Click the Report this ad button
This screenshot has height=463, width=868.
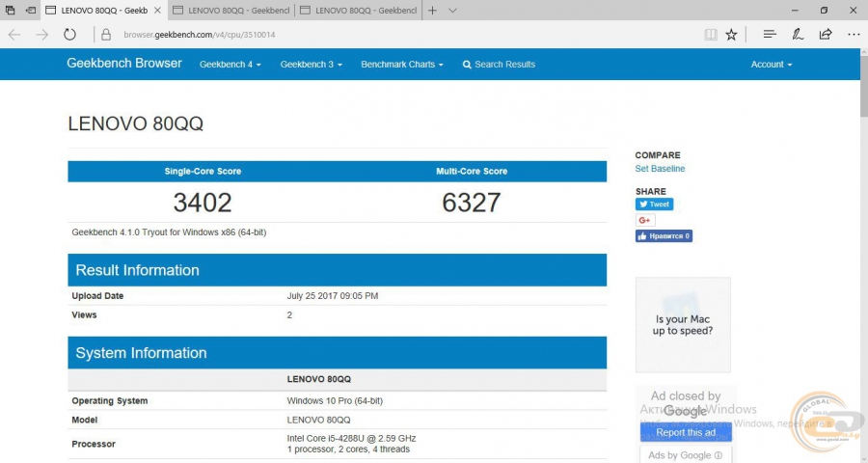click(686, 432)
